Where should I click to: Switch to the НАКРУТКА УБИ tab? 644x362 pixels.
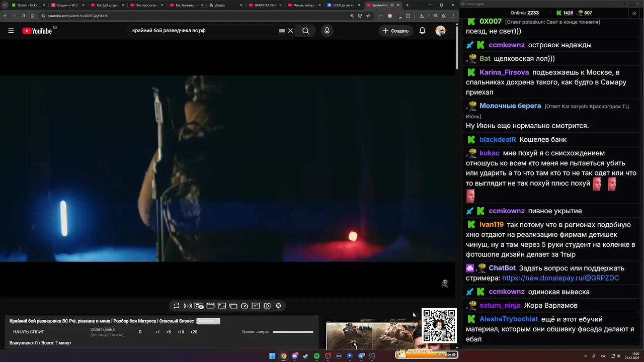point(265,5)
